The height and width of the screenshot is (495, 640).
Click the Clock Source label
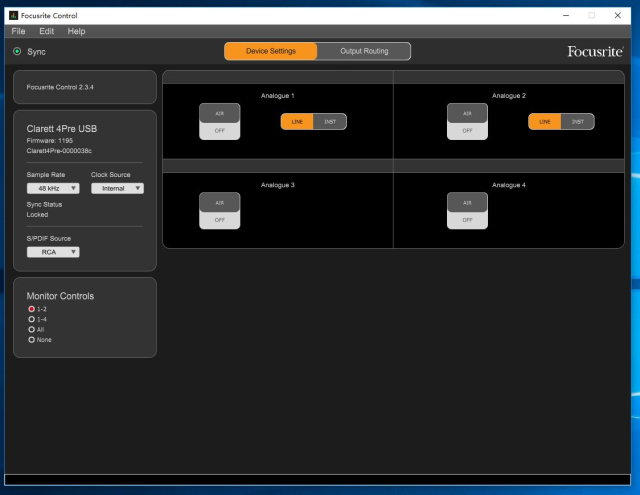[111, 175]
